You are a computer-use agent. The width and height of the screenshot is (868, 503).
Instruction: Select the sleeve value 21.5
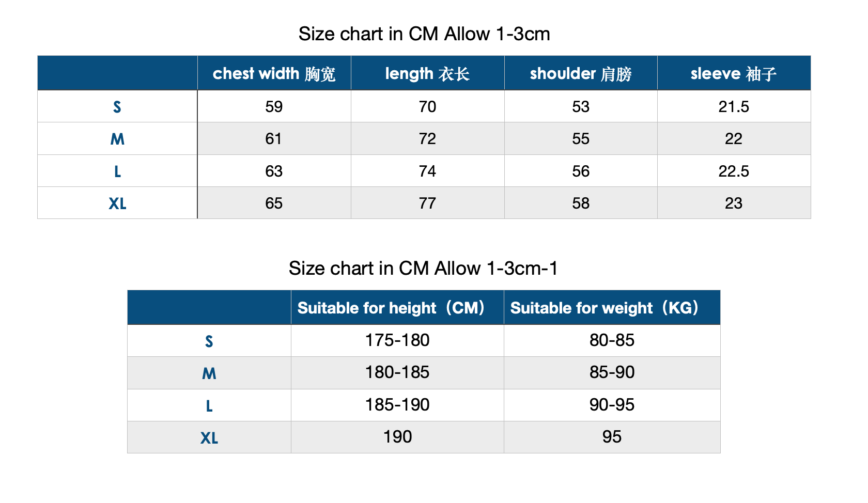(734, 107)
